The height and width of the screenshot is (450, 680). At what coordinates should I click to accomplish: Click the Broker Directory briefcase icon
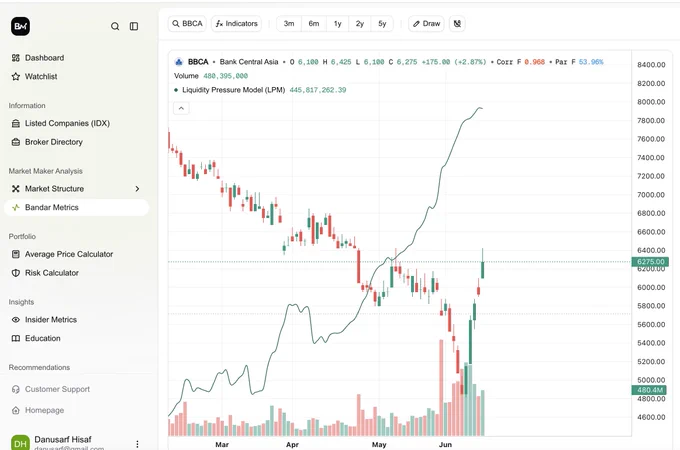(16, 142)
